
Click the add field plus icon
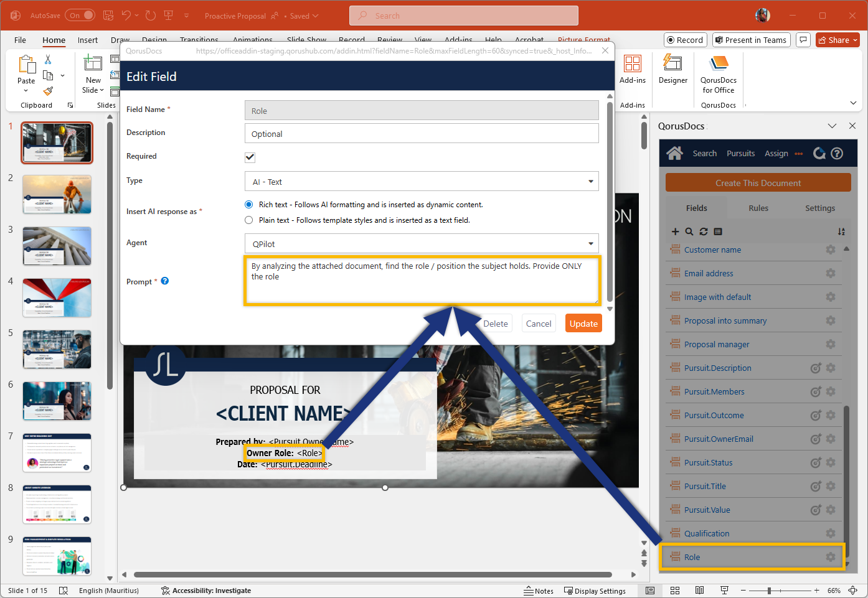675,231
